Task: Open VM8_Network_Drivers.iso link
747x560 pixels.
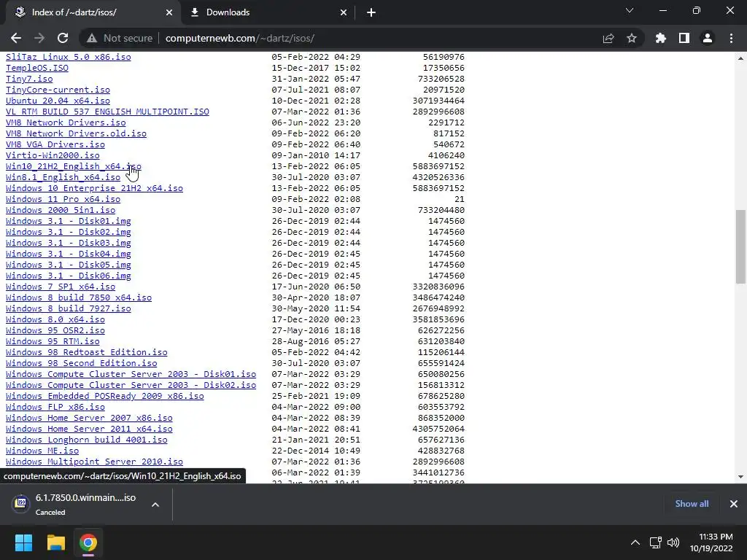Action: click(x=66, y=122)
